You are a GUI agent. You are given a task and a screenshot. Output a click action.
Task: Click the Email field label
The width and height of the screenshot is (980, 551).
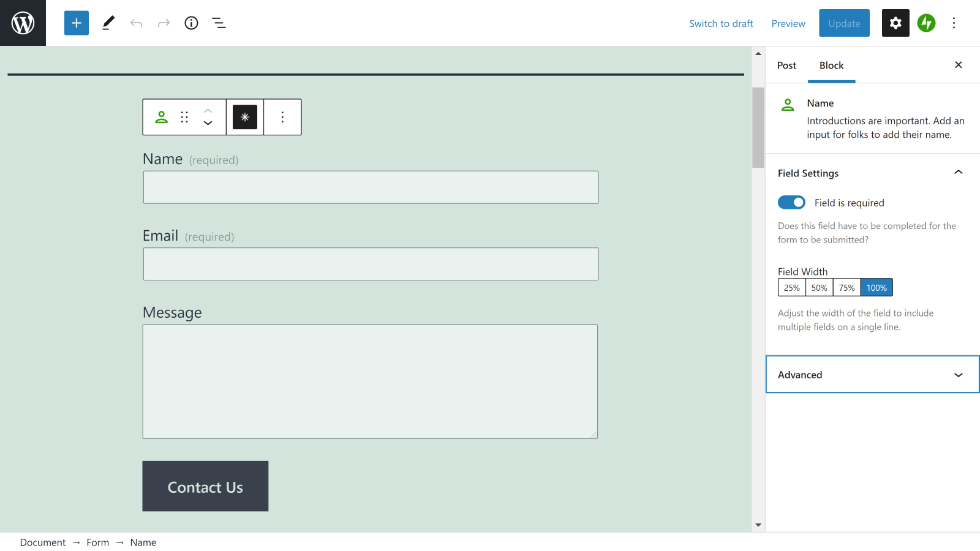click(x=160, y=236)
